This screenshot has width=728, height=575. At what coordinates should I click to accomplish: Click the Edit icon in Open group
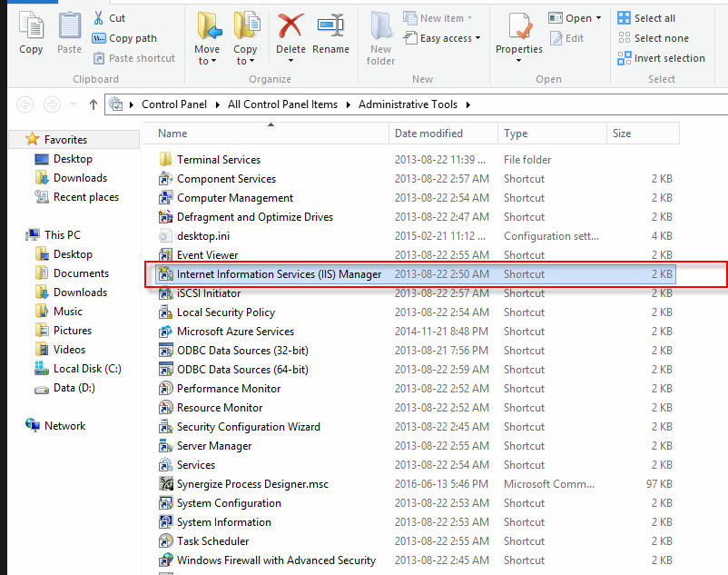click(556, 38)
